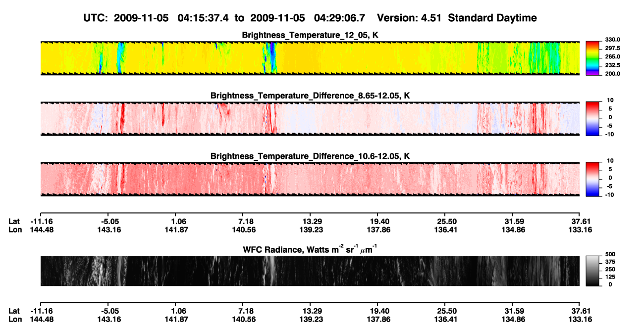Screen dimensions: 644x330
Task: Click the title 'Brightness_Temperature_Difference_10.6-12.05, K'
Action: pyautogui.click(x=310, y=156)
